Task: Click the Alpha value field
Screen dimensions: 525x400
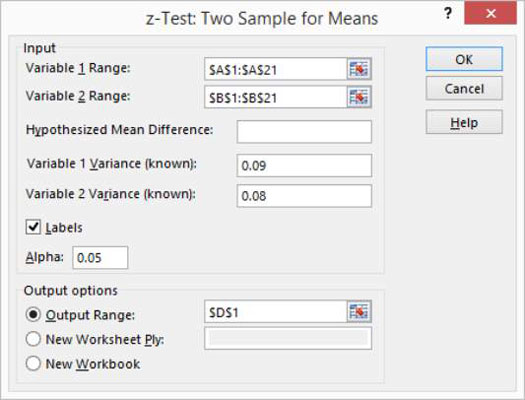Action: [x=100, y=257]
